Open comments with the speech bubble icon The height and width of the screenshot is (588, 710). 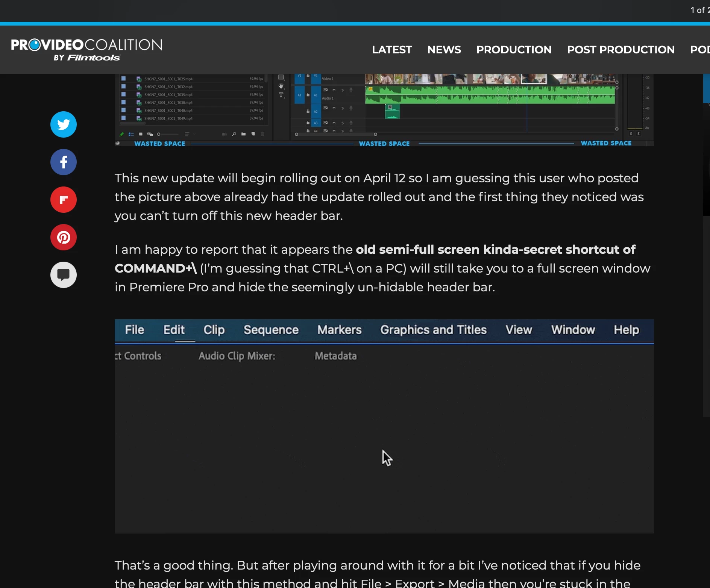64,275
